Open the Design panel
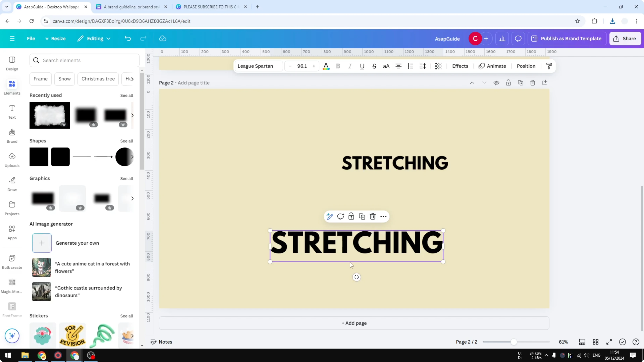644x362 pixels. [x=12, y=63]
